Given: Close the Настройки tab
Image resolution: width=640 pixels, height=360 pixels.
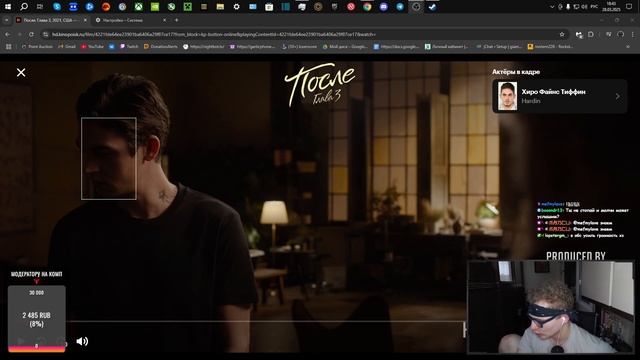Looking at the screenshot, I should 164,20.
